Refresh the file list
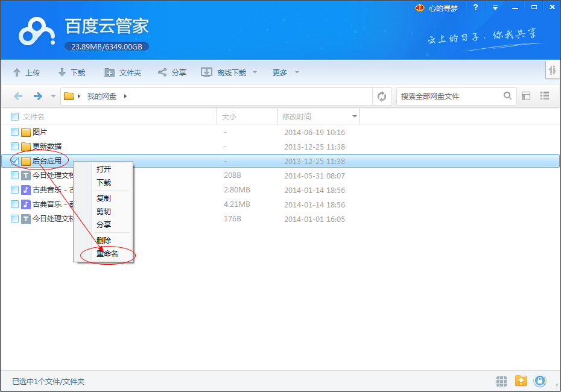 click(x=382, y=95)
